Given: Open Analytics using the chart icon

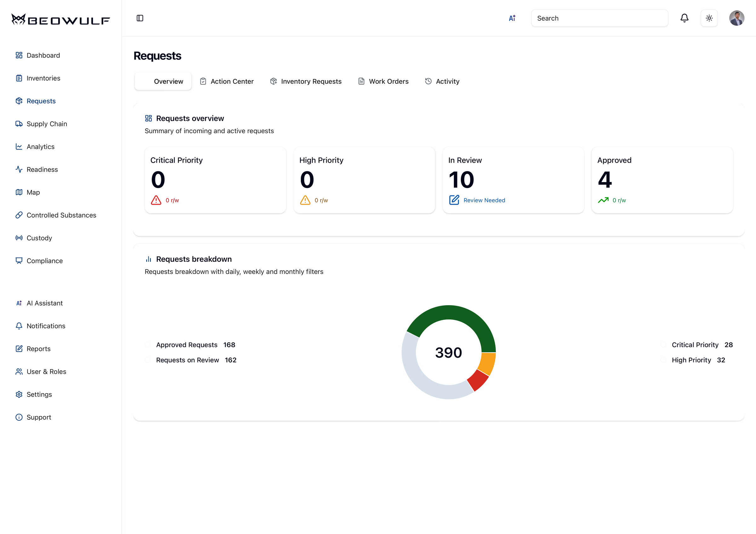Looking at the screenshot, I should pyautogui.click(x=41, y=146).
